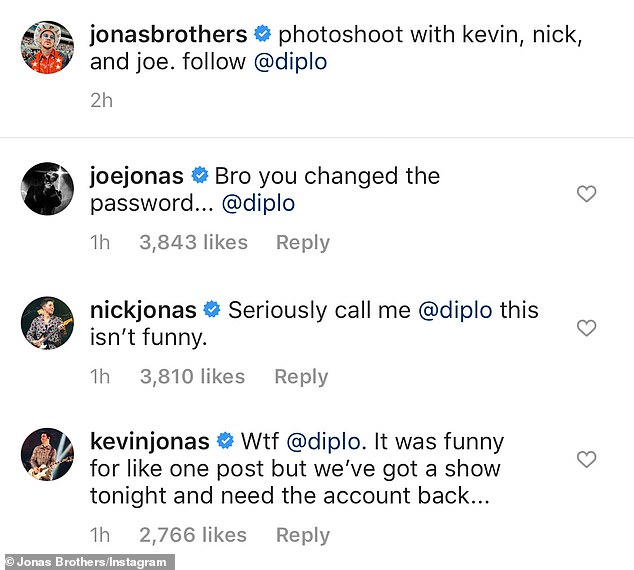Open joejonas avatar thumbnail
Screen dimensions: 634x570
(x=47, y=189)
